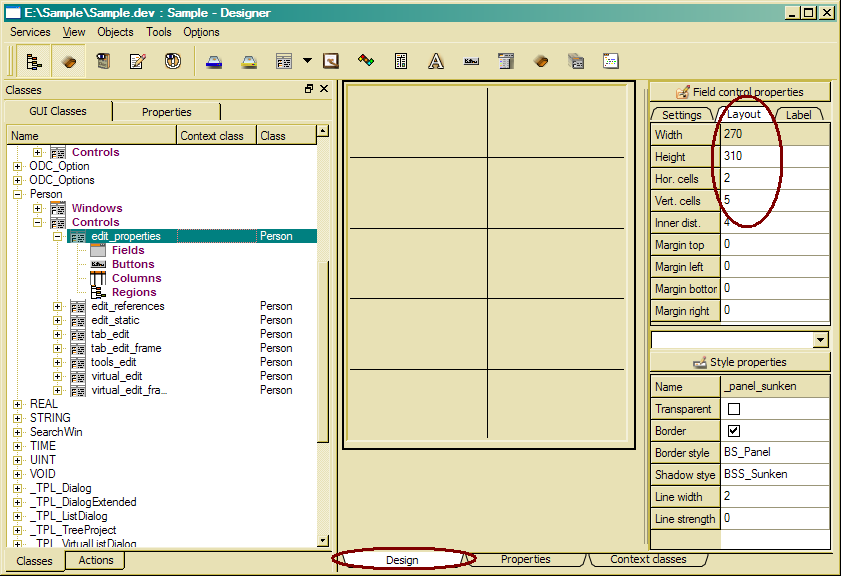This screenshot has width=841, height=576.
Task: Expand the edit_references tree node
Action: 57,306
